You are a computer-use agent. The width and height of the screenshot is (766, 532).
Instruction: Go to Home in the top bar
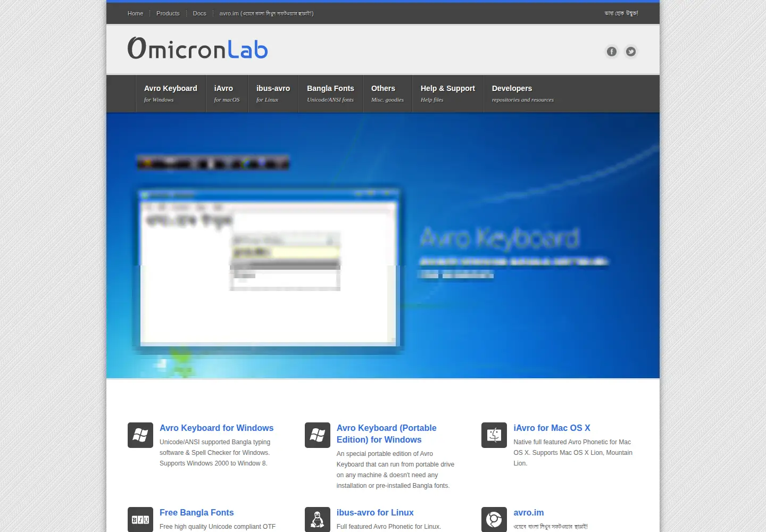point(136,13)
